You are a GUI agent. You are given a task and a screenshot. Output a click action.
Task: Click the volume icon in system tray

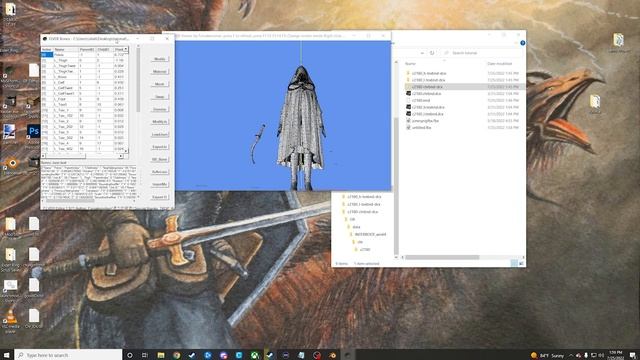[x=601, y=356]
